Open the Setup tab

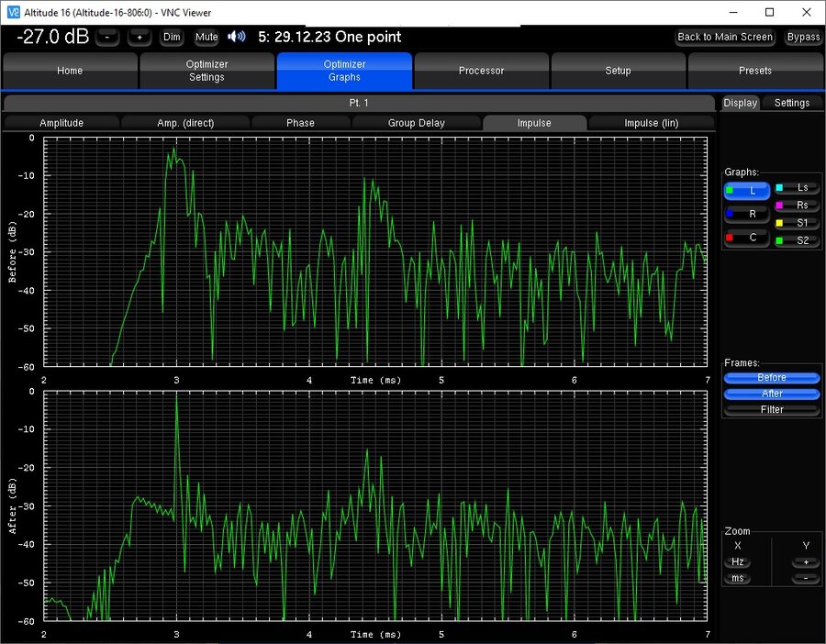click(x=618, y=71)
